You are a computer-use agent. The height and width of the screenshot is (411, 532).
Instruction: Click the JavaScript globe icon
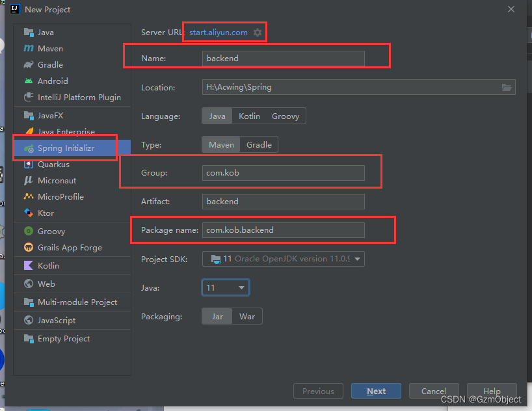(x=29, y=320)
